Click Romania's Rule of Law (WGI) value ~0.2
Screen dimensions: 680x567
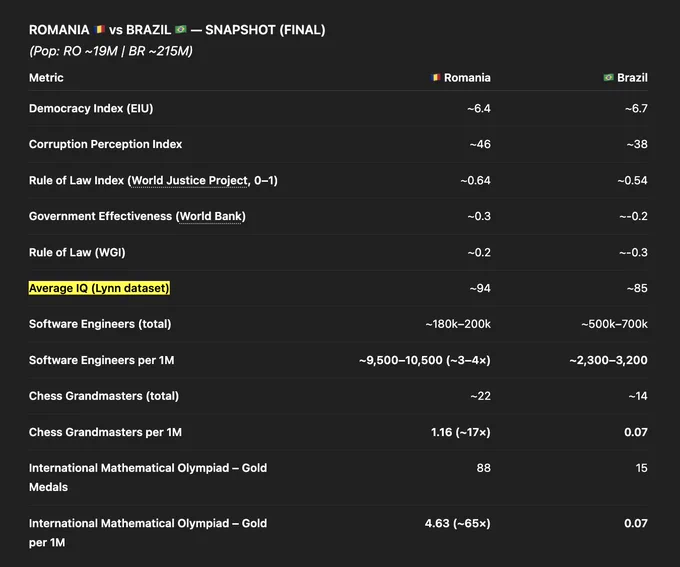click(x=479, y=252)
